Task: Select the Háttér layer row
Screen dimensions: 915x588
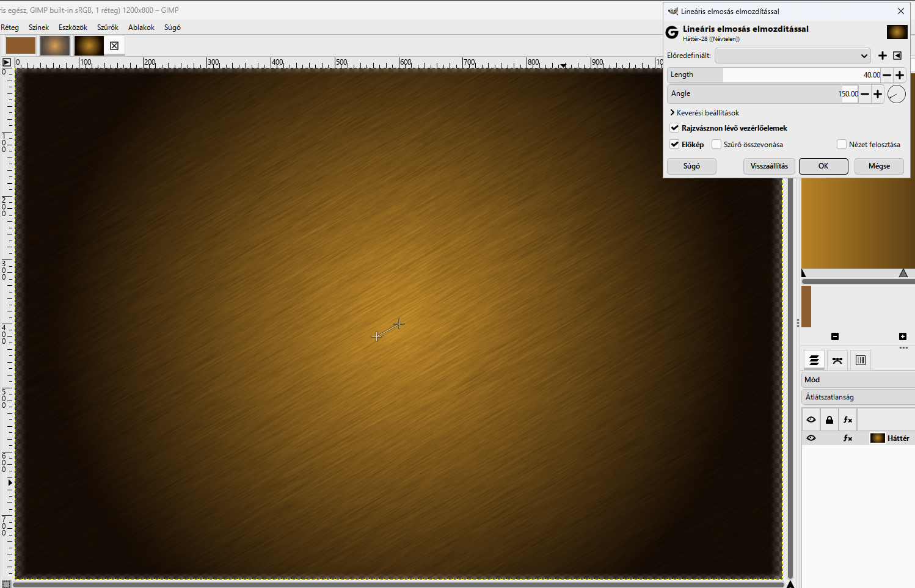Action: [858, 438]
